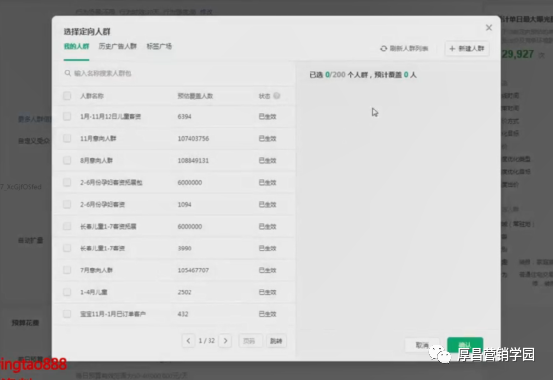Image resolution: width=553 pixels, height=380 pixels.
Task: Click 已生效 status in the 6394 row
Action: (267, 116)
